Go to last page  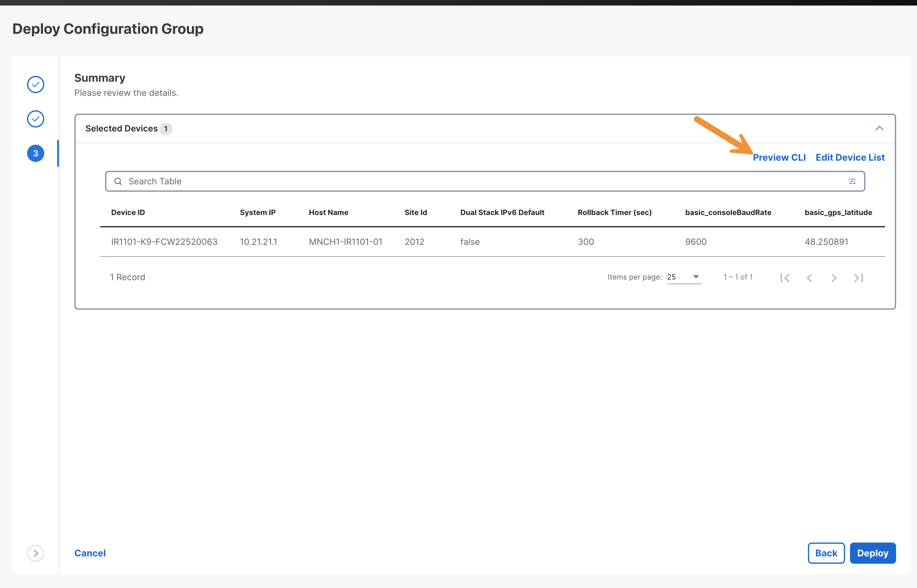858,278
